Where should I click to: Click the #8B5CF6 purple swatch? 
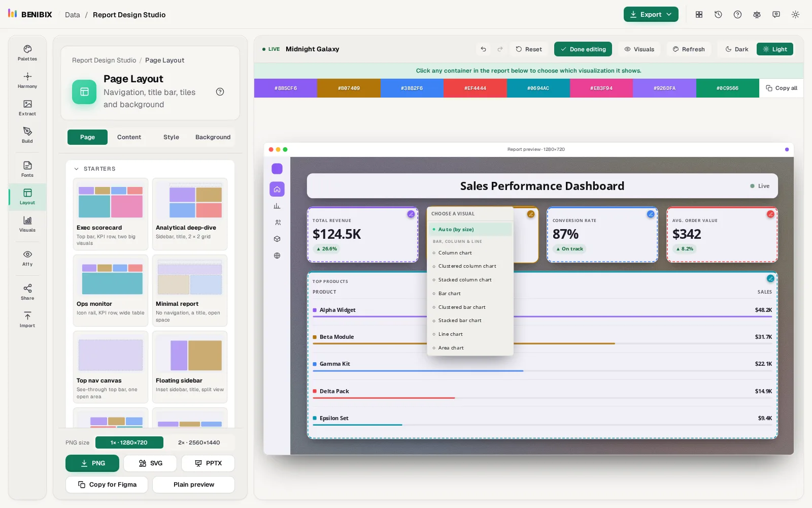[x=286, y=88]
